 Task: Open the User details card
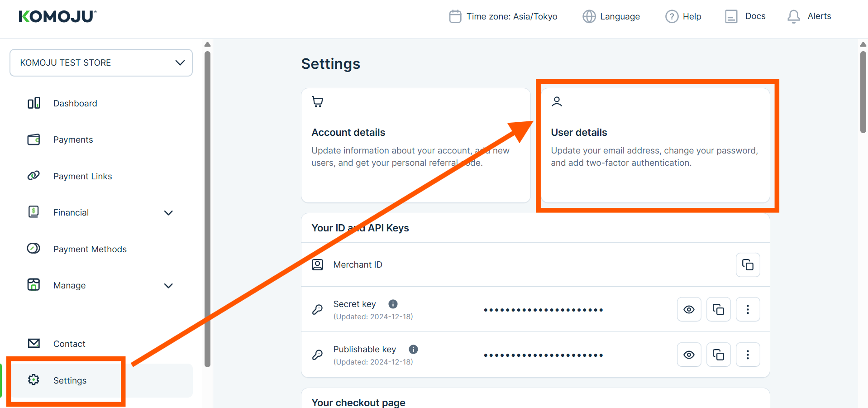655,145
